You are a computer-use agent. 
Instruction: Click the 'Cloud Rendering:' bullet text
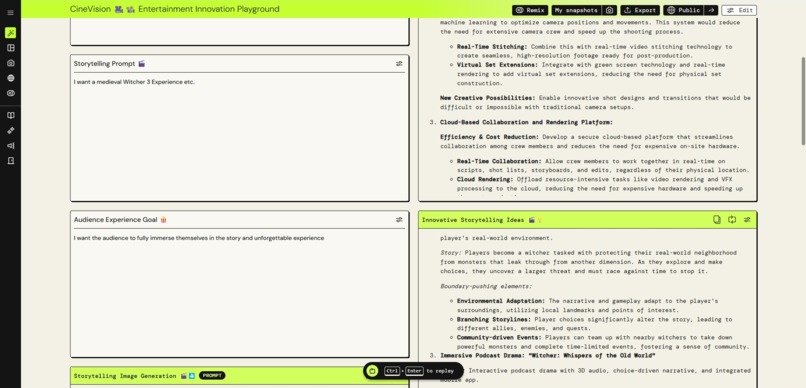[485, 180]
